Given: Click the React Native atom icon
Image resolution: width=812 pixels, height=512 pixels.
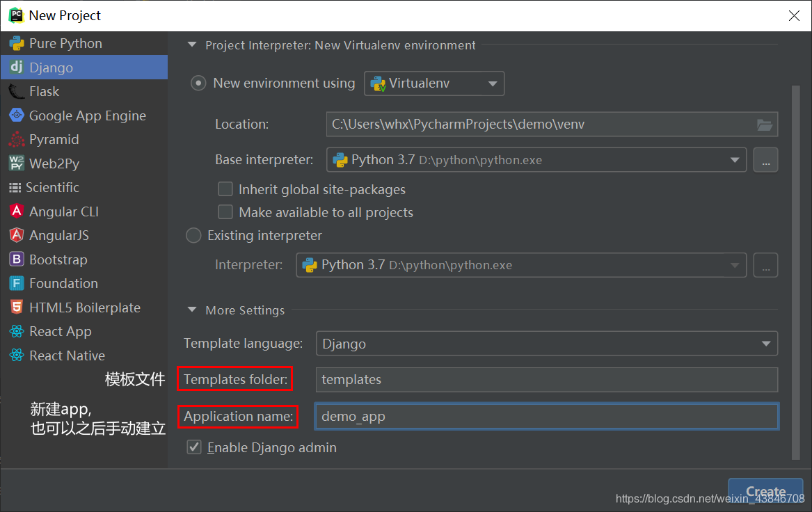Looking at the screenshot, I should (17, 355).
